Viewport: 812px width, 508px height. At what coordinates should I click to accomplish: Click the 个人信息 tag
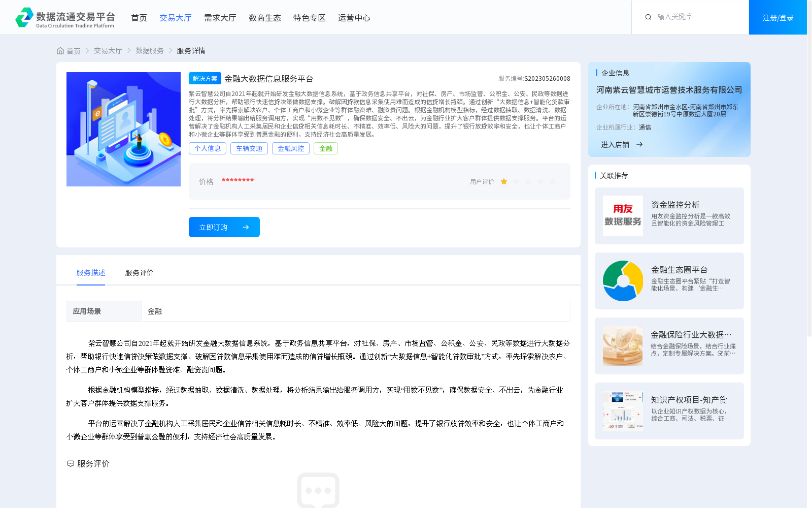(208, 148)
